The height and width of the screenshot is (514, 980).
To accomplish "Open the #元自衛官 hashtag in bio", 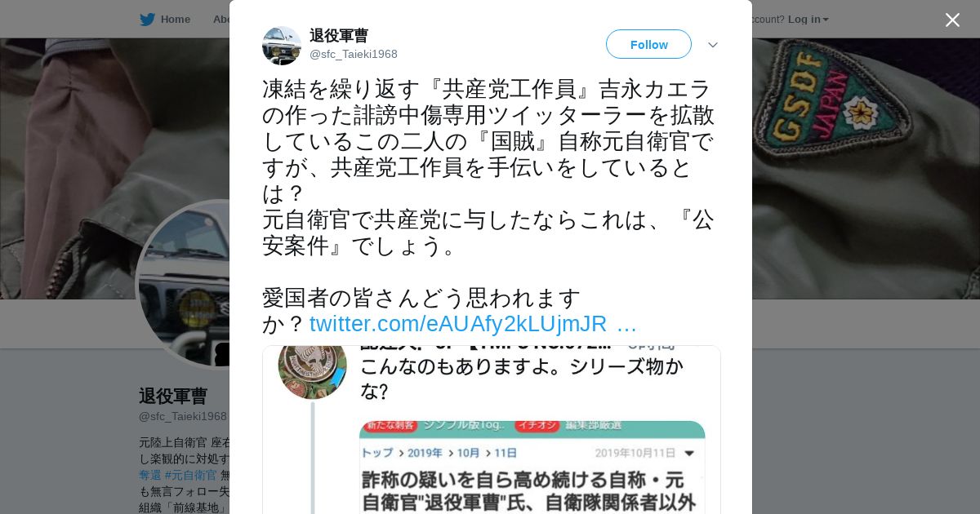I will (x=191, y=475).
